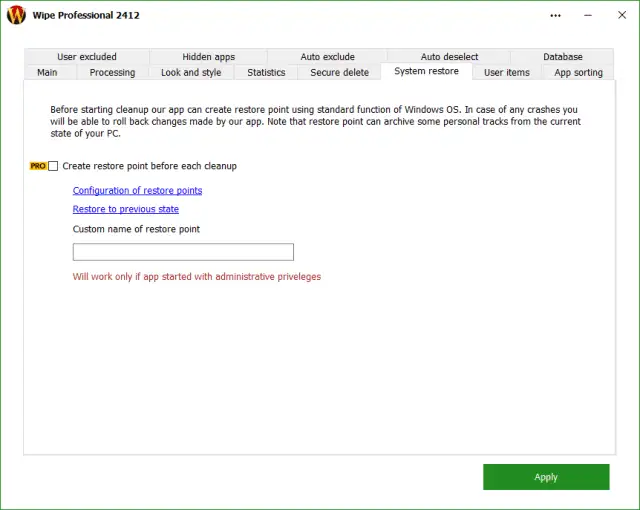Select the Processing tab
Image resolution: width=640 pixels, height=510 pixels.
point(112,73)
